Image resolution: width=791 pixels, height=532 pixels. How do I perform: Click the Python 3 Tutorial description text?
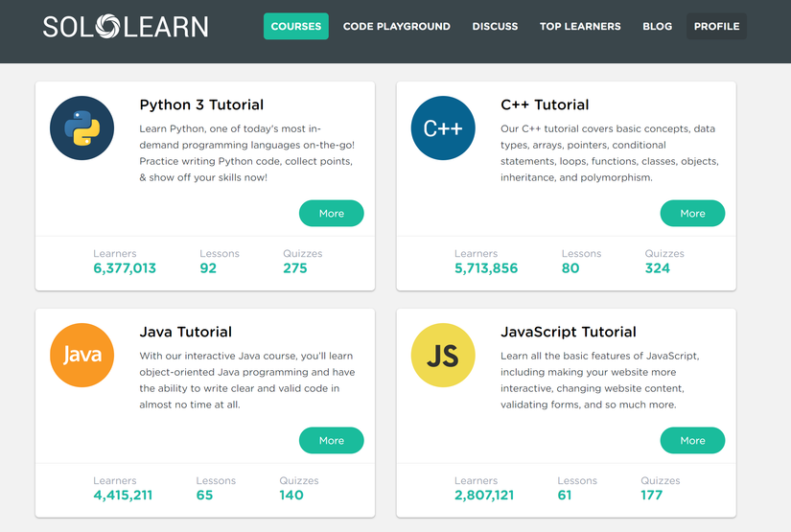pyautogui.click(x=247, y=152)
